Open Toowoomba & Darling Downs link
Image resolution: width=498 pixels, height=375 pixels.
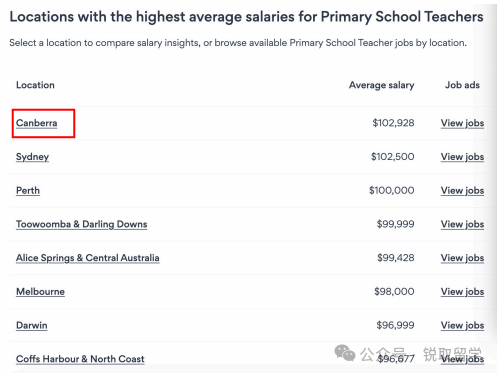(x=82, y=224)
